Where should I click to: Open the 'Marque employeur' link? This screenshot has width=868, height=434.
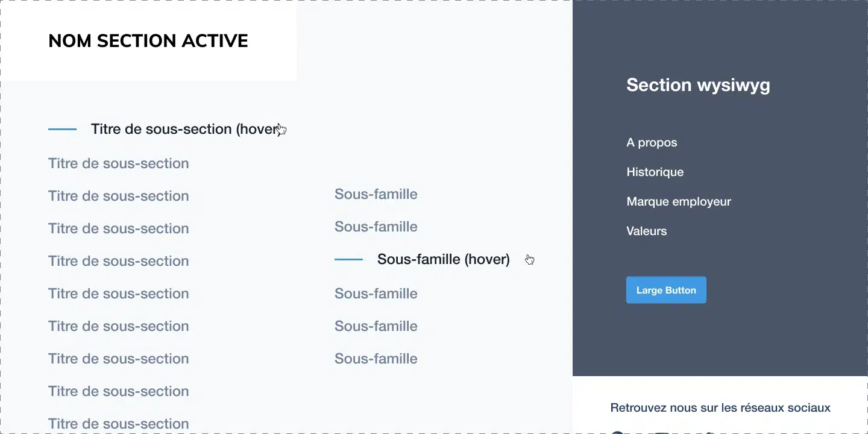(x=678, y=202)
